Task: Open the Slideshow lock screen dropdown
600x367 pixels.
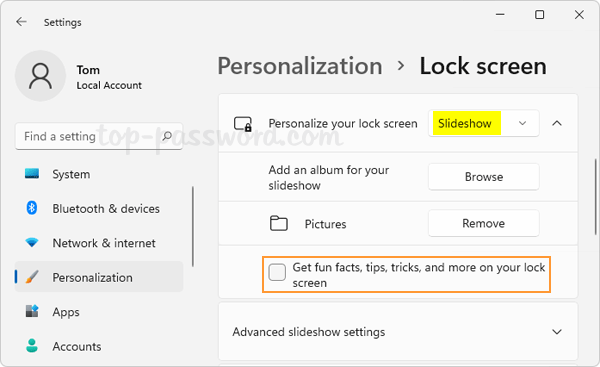Action: click(484, 123)
